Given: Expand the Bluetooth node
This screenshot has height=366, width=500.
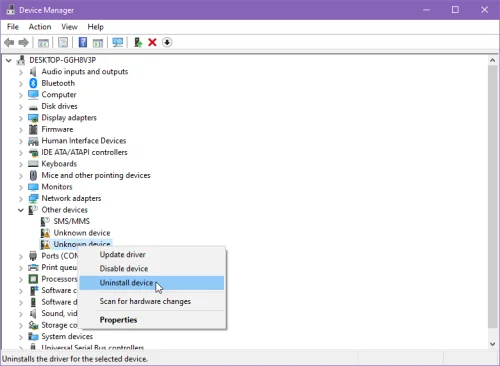Looking at the screenshot, I should [21, 84].
